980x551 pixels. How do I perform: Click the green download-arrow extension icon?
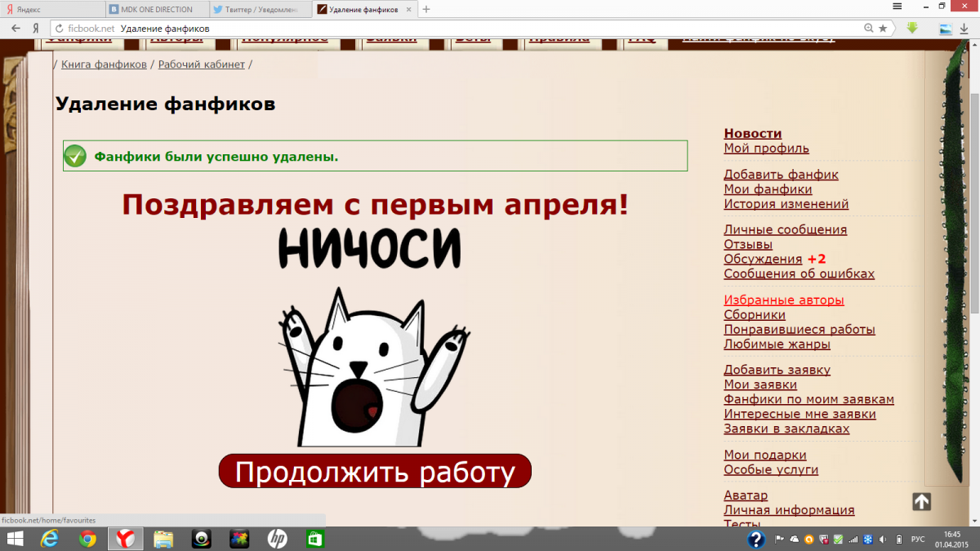[x=911, y=27]
